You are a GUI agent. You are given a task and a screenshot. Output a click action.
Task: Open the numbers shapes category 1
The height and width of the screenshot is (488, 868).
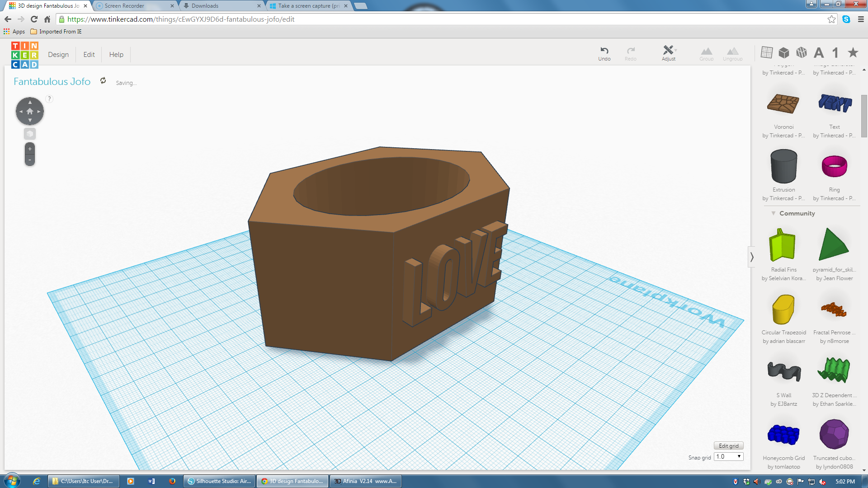tap(835, 53)
